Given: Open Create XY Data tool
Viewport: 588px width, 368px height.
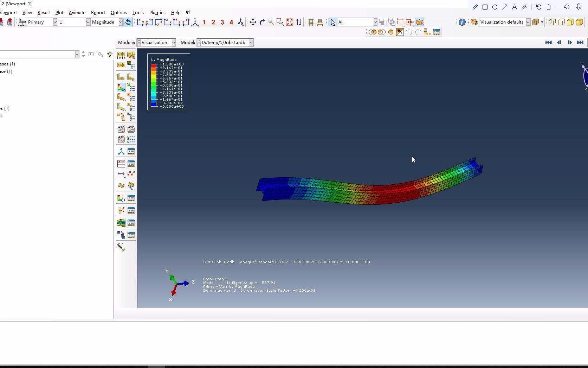Looking at the screenshot, I should tap(121, 164).
